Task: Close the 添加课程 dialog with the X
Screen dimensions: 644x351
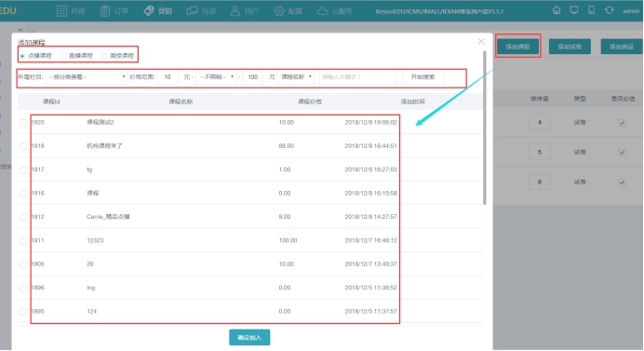Action: [481, 42]
